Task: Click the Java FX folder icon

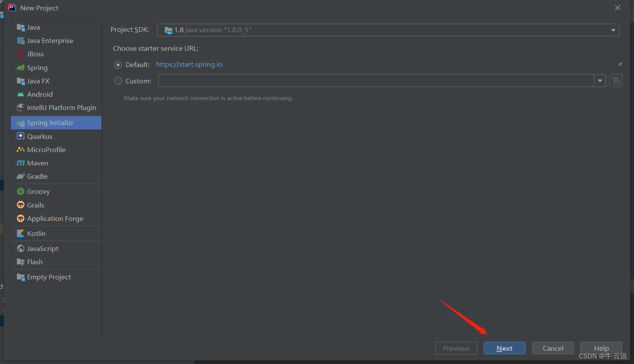Action: [21, 81]
